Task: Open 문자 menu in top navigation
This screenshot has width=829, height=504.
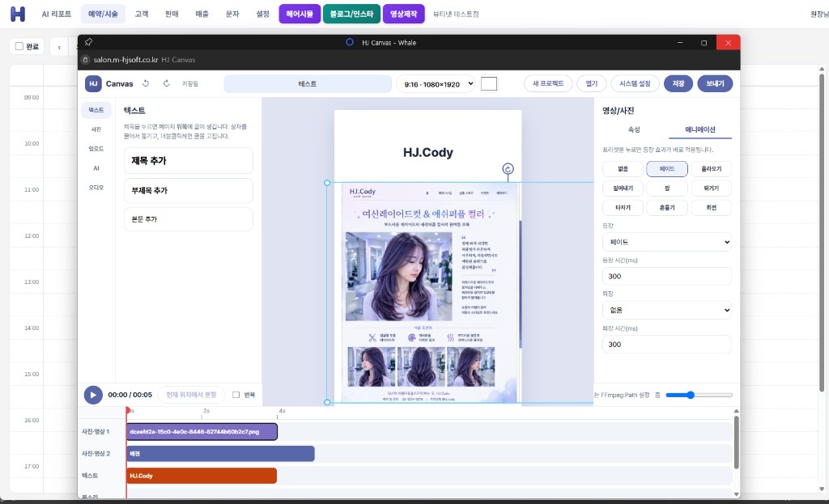Action: (x=232, y=15)
